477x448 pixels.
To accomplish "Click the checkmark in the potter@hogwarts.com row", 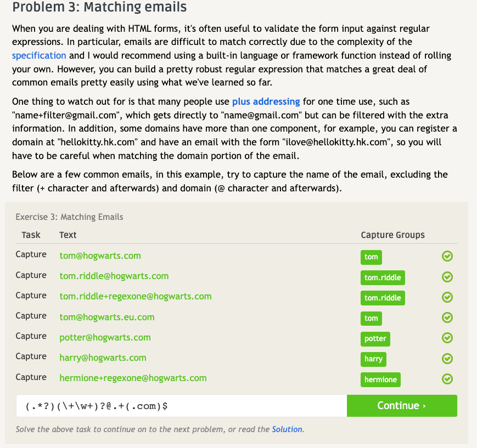I will pos(447,338).
